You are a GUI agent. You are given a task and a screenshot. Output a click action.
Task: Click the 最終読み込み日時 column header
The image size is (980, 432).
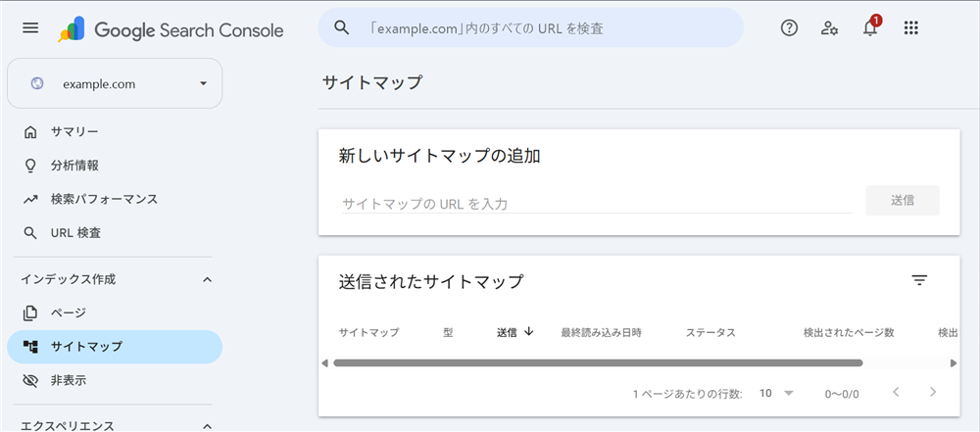point(602,333)
